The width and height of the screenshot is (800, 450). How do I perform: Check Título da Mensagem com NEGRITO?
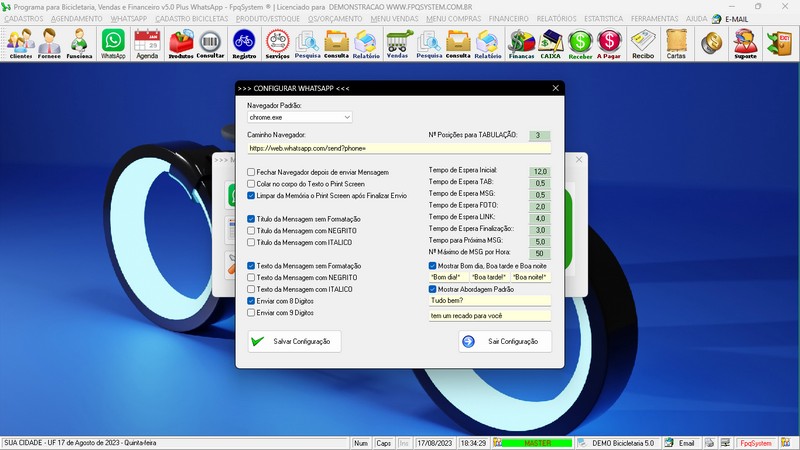click(252, 230)
